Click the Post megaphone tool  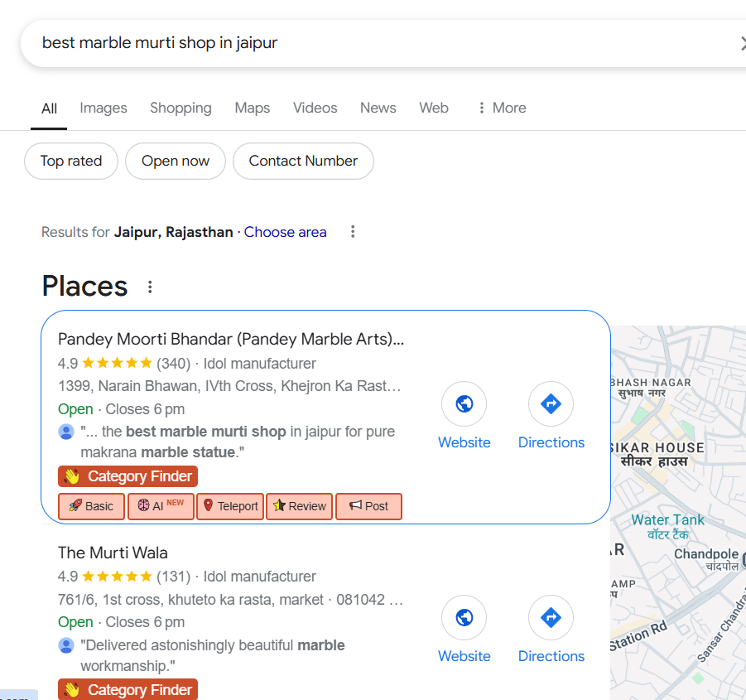368,506
